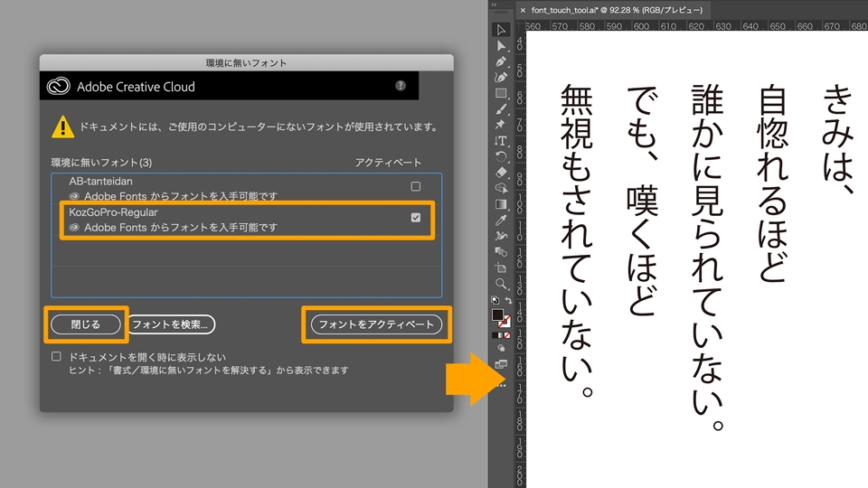The height and width of the screenshot is (488, 868).
Task: Click the solid Color mode button
Action: 495,335
